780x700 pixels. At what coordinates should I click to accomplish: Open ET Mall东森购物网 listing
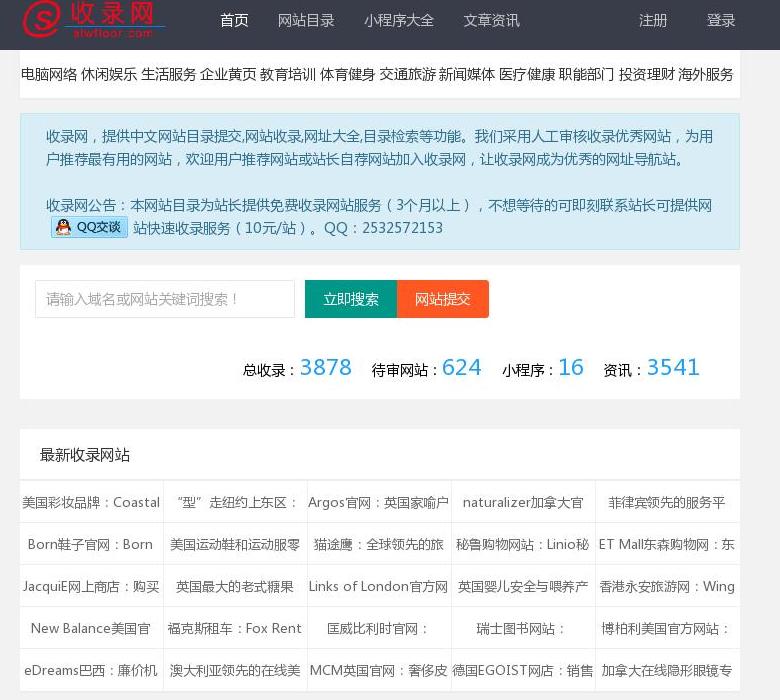click(667, 545)
